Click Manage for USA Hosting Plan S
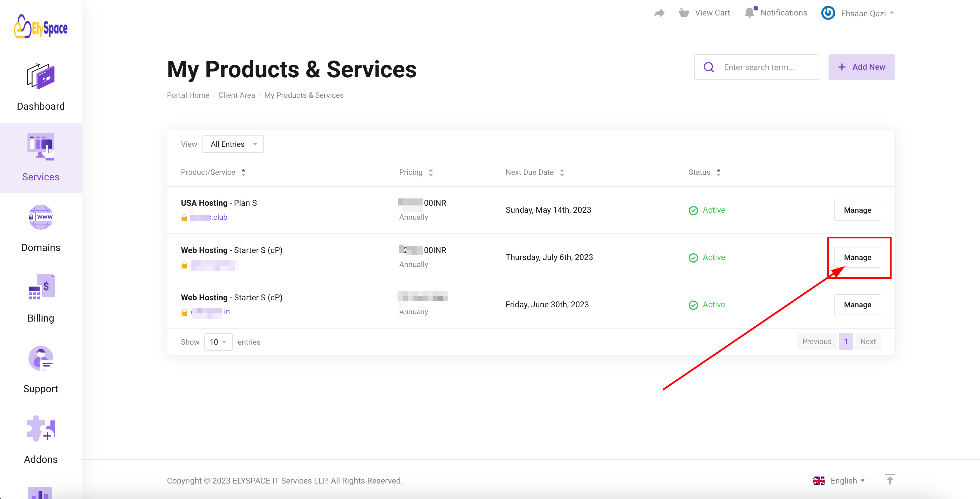The width and height of the screenshot is (980, 499). 857,210
